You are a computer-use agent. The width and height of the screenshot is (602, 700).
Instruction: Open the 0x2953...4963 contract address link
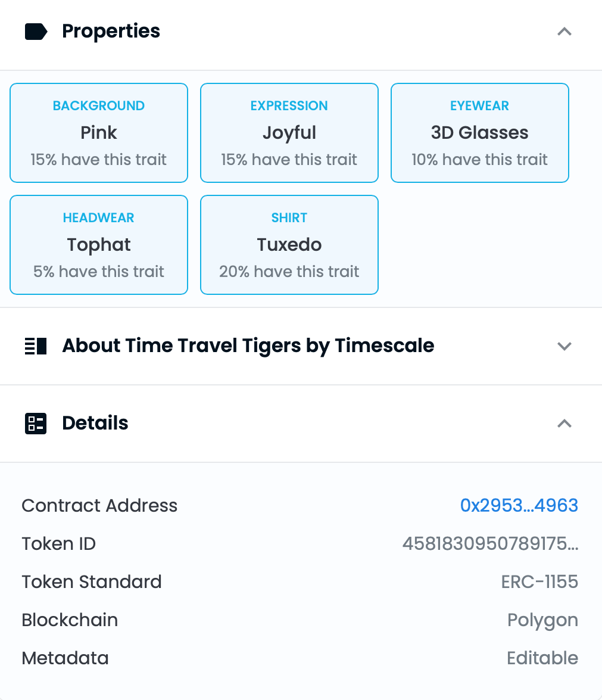(x=519, y=506)
